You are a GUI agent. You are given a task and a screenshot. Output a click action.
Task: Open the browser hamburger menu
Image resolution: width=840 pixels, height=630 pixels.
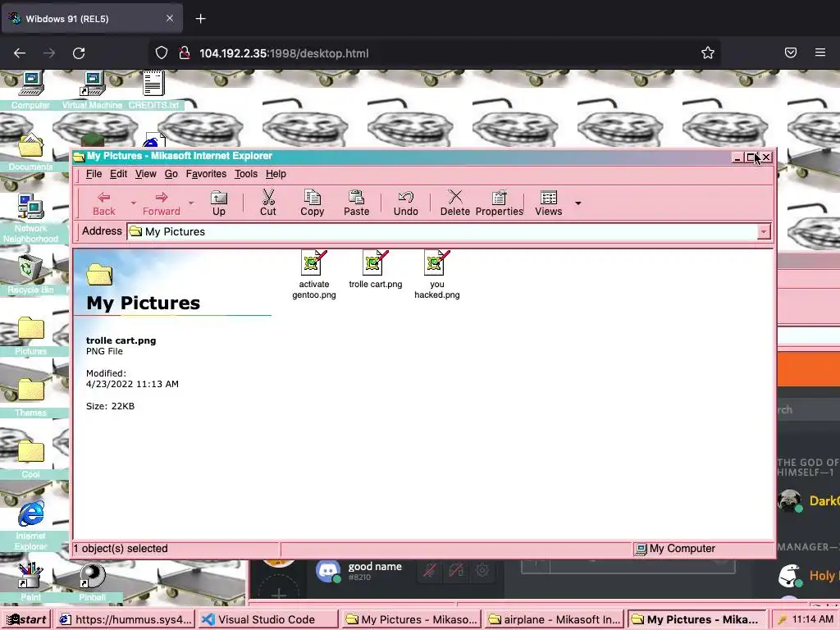[820, 52]
